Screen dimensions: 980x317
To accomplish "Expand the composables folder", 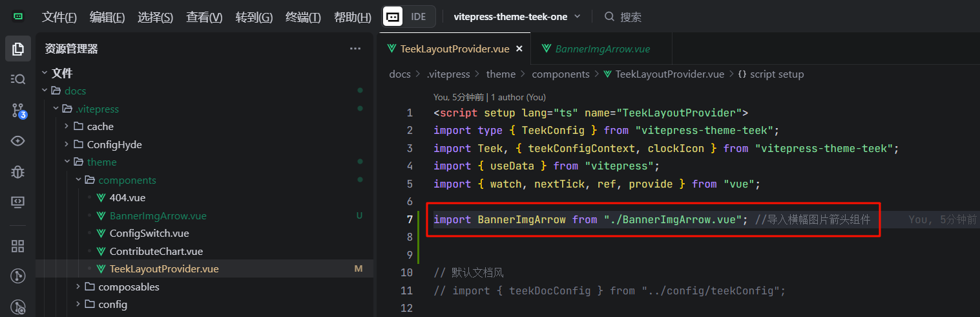I will tap(128, 287).
